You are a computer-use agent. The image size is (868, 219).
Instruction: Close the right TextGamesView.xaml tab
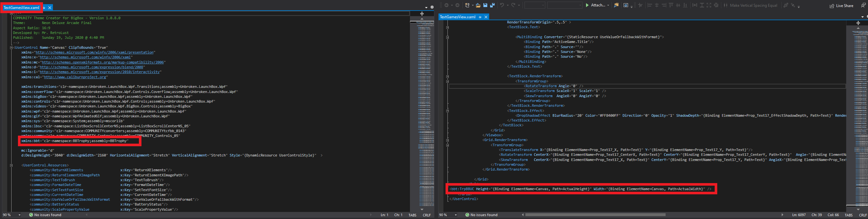(x=486, y=17)
